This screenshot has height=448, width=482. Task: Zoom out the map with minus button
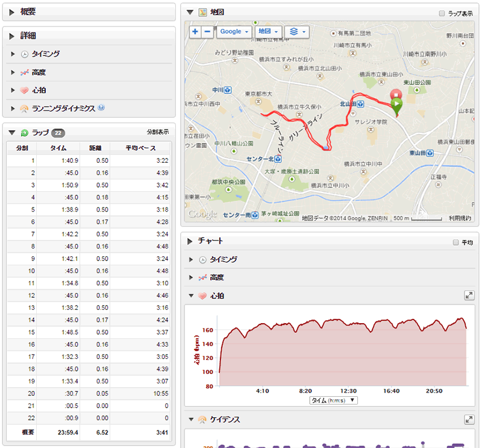pyautogui.click(x=207, y=31)
